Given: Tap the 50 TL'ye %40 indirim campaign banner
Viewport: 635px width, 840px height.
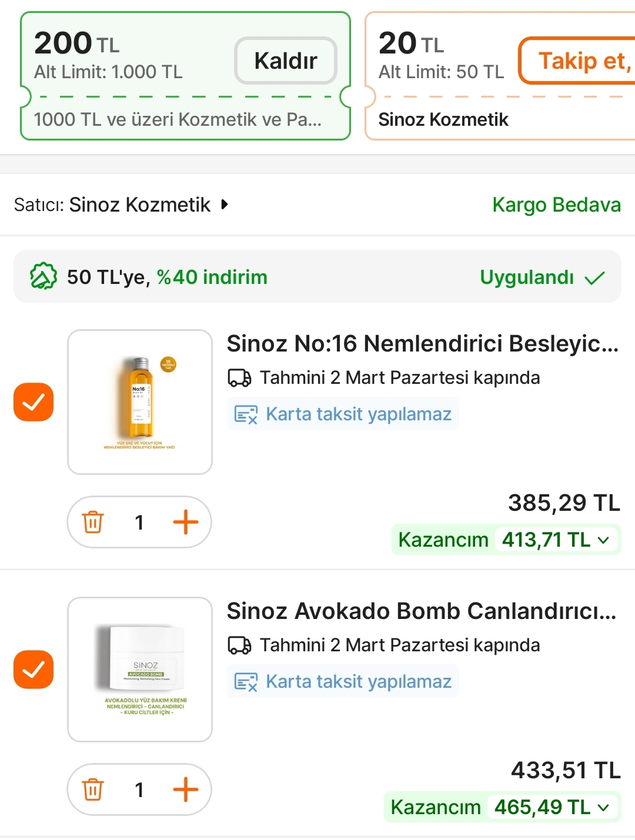Looking at the screenshot, I should click(x=317, y=277).
